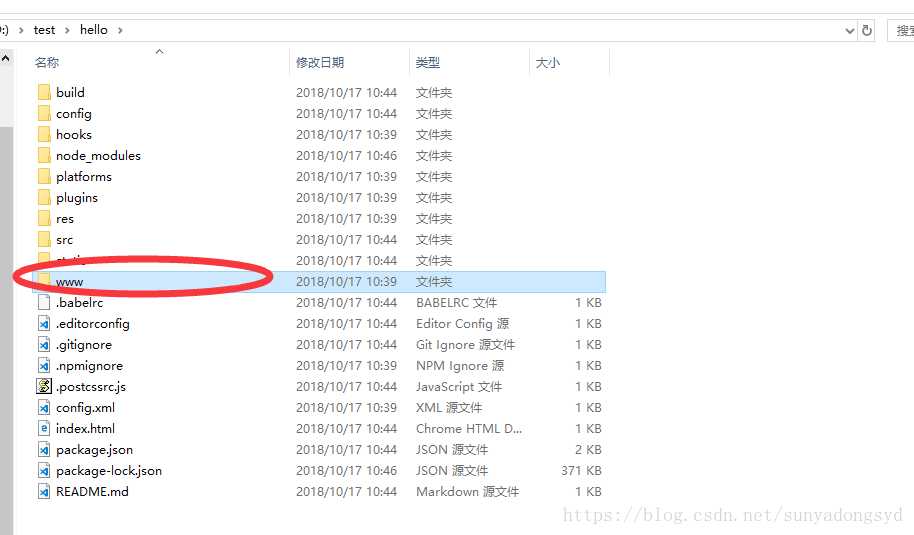Image resolution: width=914 pixels, height=535 pixels.
Task: Select the res folder name
Action: pos(65,219)
